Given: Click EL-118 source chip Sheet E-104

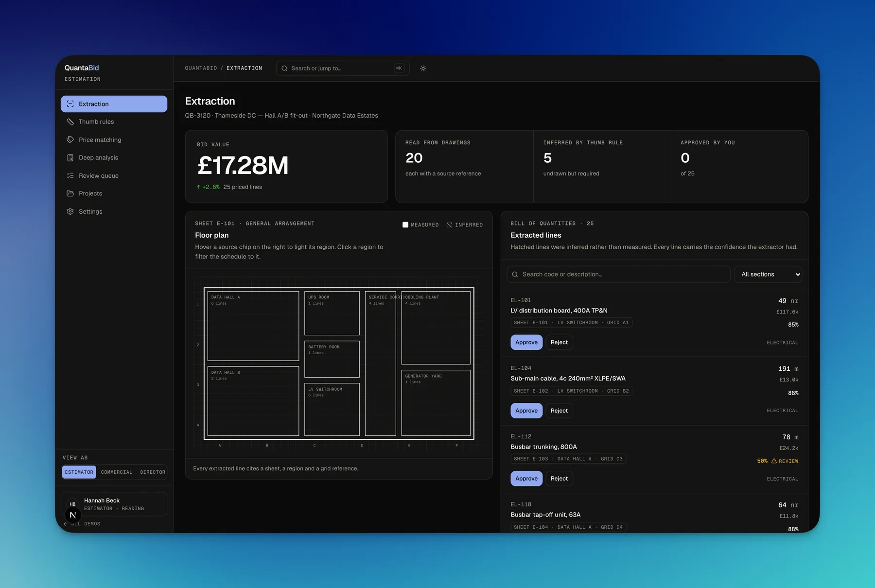Looking at the screenshot, I should [568, 527].
